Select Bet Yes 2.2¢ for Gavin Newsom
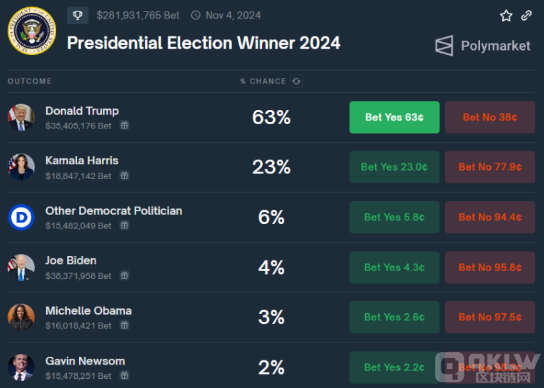544x388 pixels. click(394, 368)
